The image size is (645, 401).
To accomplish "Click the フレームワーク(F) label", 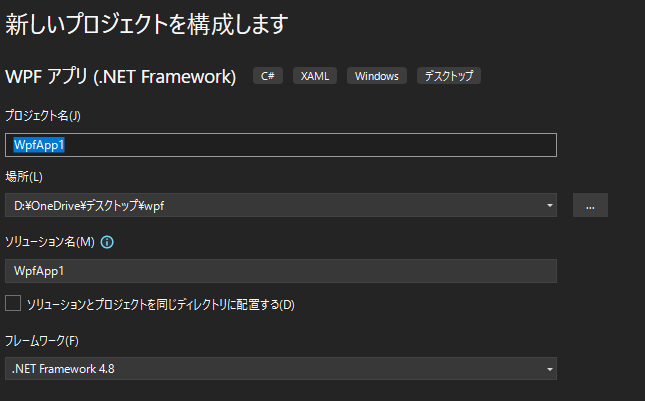I will point(42,341).
